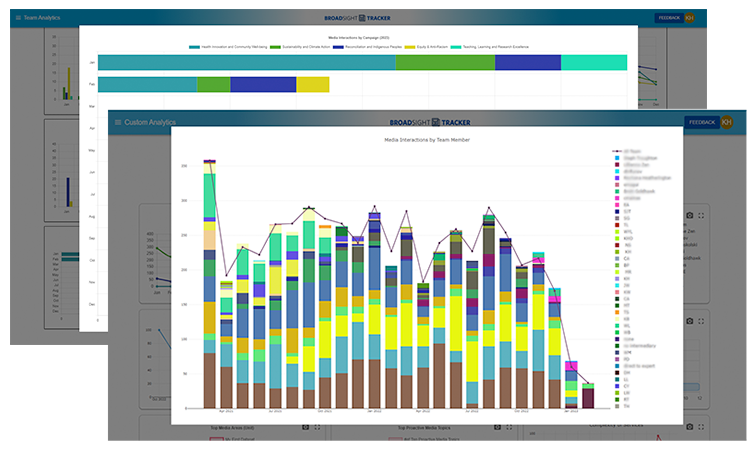Screen dimensions: 755x449
Task: Toggle Sustainability and Climate Action legend item
Action: pyautogui.click(x=300, y=47)
